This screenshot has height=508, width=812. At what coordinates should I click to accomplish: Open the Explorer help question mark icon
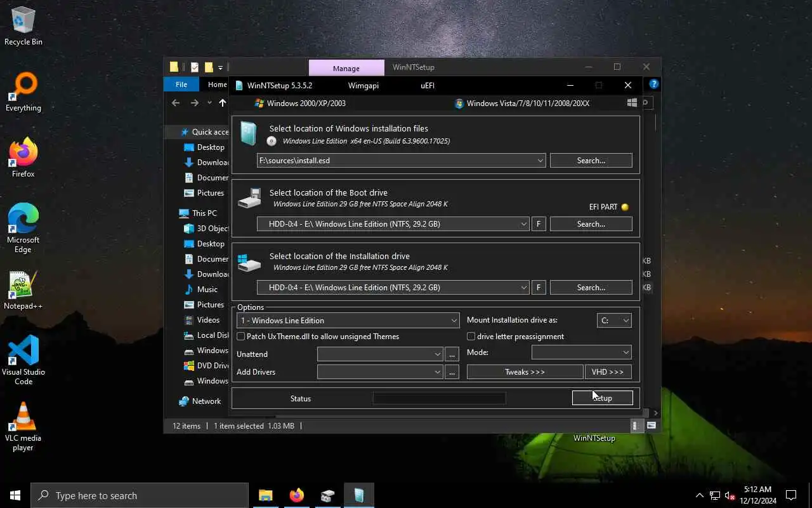click(653, 84)
